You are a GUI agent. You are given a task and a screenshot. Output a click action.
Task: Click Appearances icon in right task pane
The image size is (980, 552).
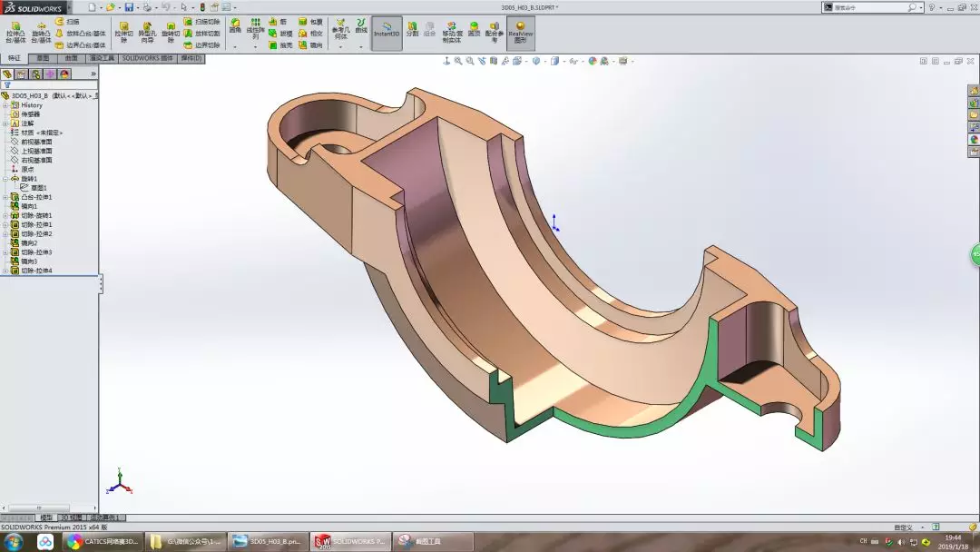point(974,140)
